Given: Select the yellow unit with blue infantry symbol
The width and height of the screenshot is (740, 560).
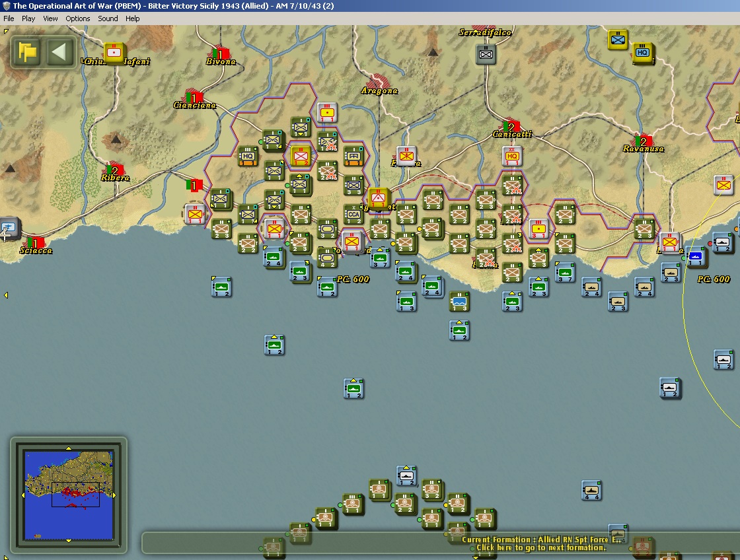Looking at the screenshot, I should pyautogui.click(x=617, y=40).
